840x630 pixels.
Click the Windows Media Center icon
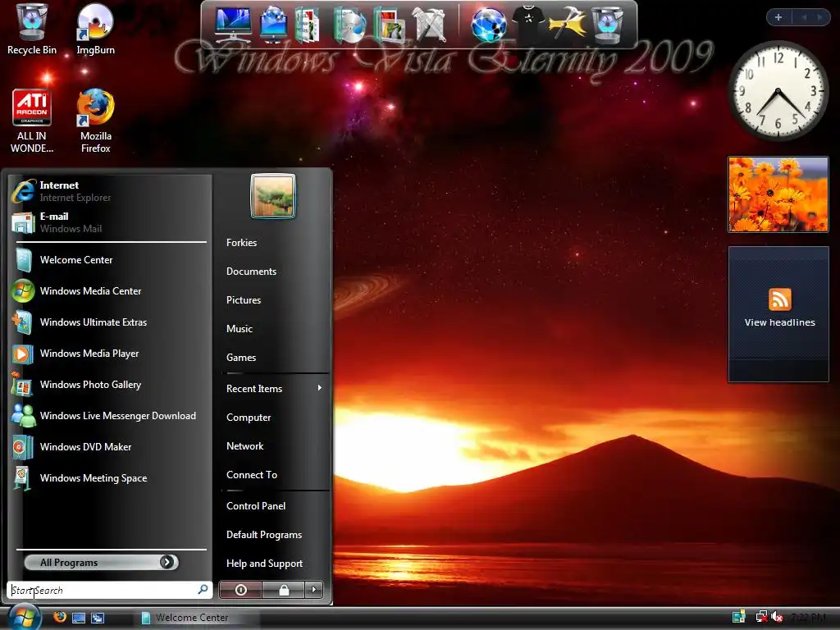[23, 291]
